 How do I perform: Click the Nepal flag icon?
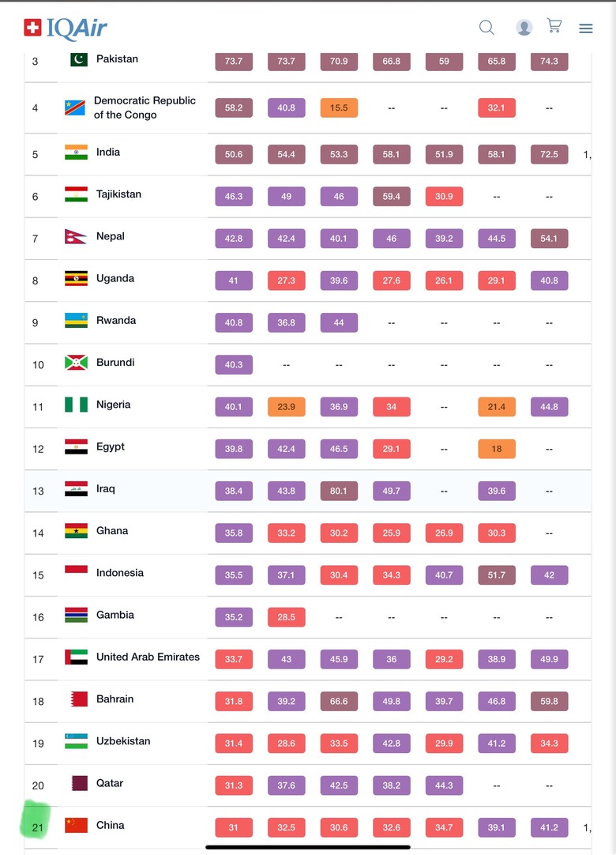[x=75, y=236]
